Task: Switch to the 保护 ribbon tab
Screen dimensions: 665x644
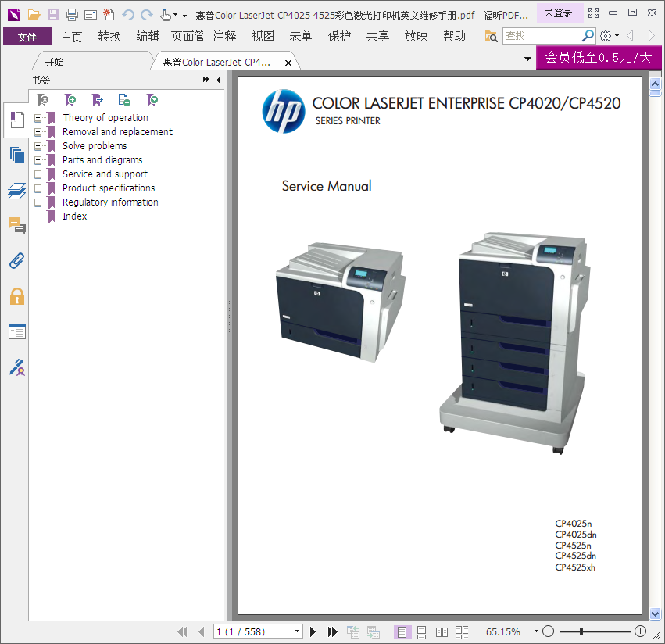Action: (339, 37)
